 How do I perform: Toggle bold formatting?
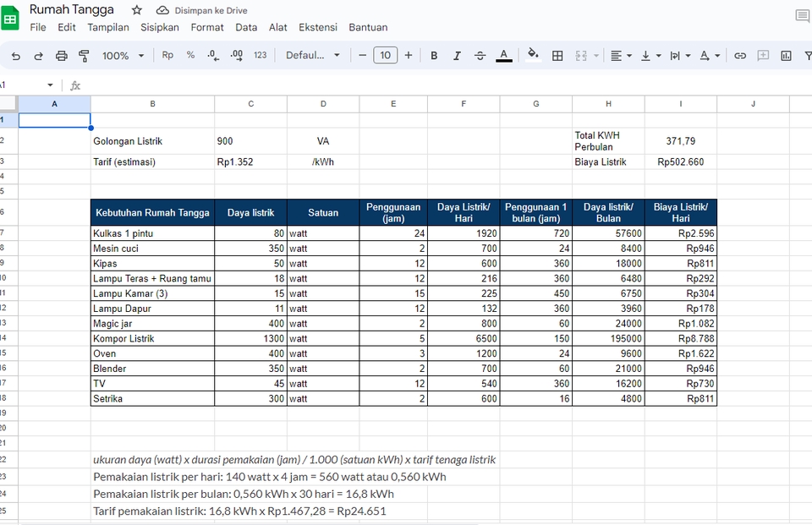[x=434, y=55]
